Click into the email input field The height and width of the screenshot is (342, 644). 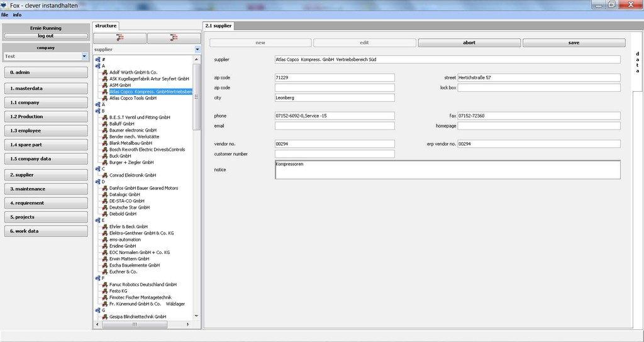click(335, 126)
